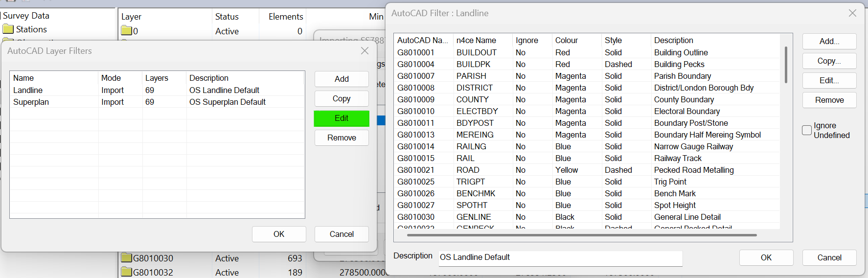This screenshot has width=868, height=278.
Task: Select the BDYPOST row
Action: tap(587, 123)
